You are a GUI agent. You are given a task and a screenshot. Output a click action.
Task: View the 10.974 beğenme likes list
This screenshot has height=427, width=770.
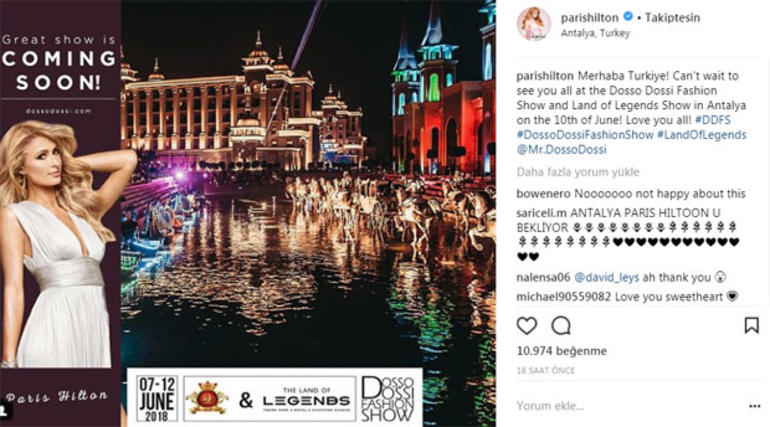click(x=562, y=351)
